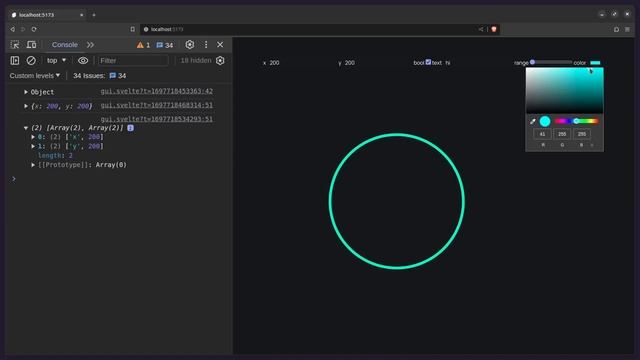Screen dimensions: 640x360
Task: Collapse the (2) [Array(2), Array(2)] entry
Action: coord(26,128)
